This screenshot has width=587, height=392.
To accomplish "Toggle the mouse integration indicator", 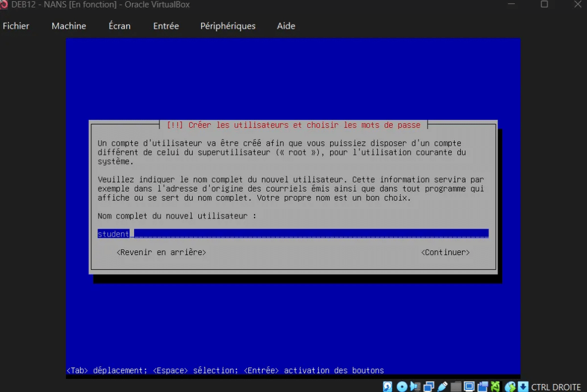I will (509, 387).
